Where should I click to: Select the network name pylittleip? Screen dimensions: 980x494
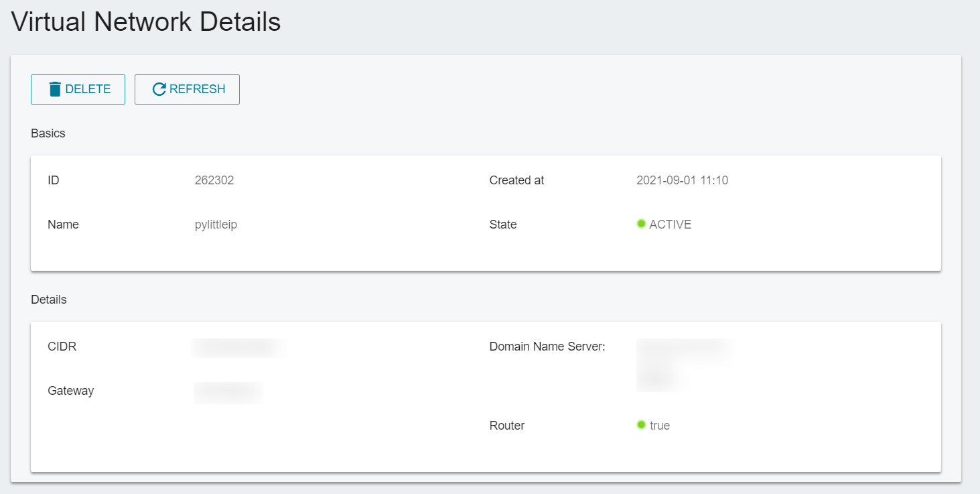pyautogui.click(x=216, y=225)
